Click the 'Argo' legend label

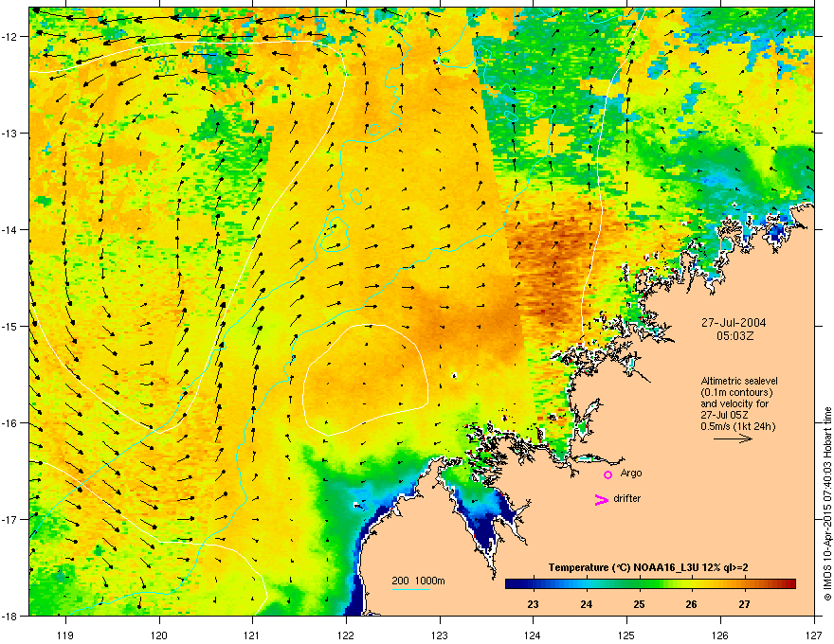click(631, 473)
